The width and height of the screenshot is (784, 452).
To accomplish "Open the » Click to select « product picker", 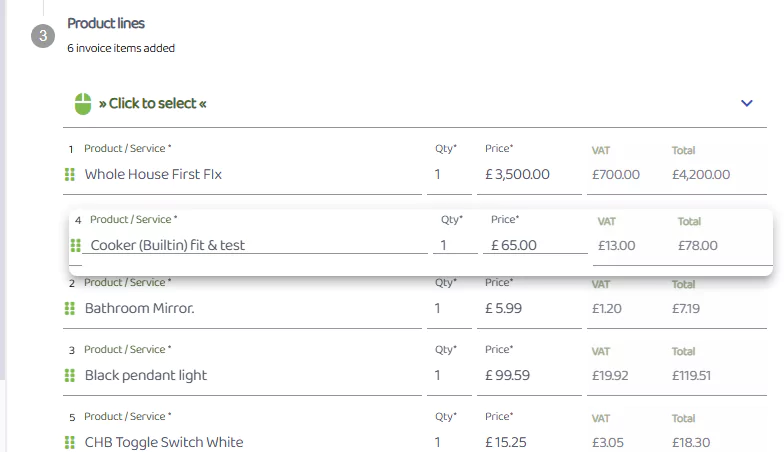I will pyautogui.click(x=415, y=104).
